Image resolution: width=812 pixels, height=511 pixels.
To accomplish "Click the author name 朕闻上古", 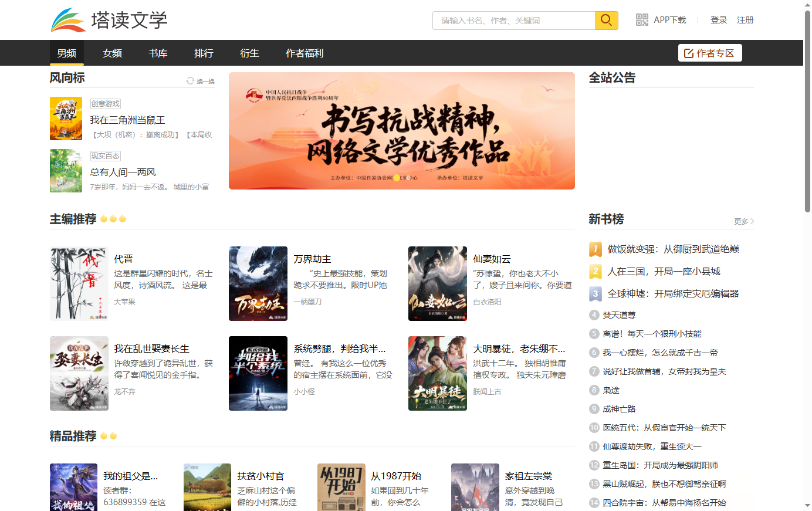I will coord(487,391).
